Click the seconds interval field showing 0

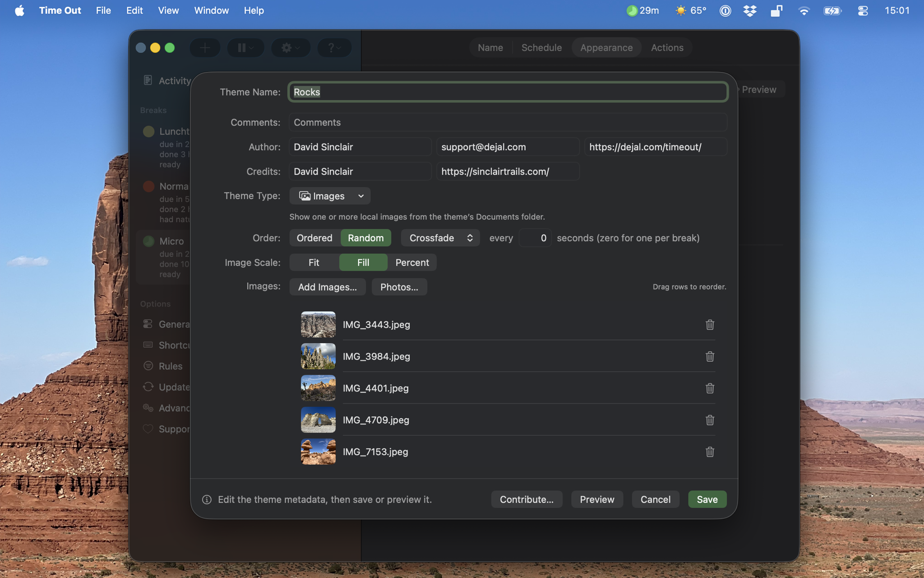click(535, 238)
